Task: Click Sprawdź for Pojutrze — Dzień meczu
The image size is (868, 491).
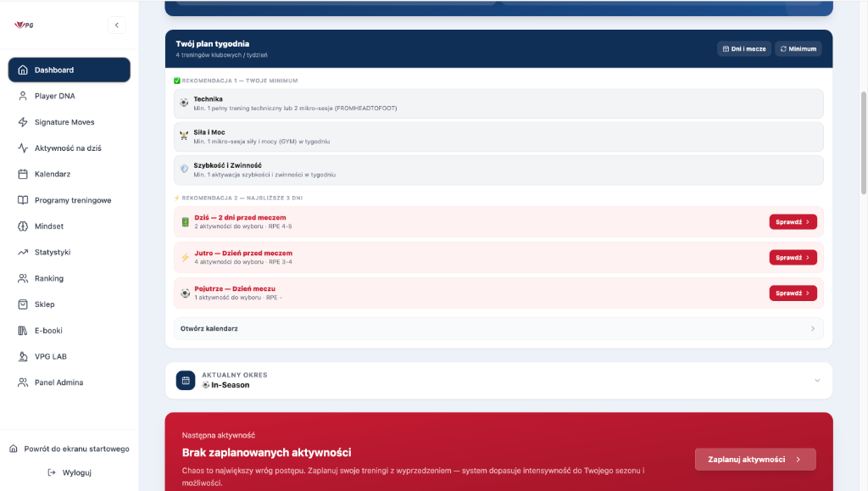Action: (793, 293)
